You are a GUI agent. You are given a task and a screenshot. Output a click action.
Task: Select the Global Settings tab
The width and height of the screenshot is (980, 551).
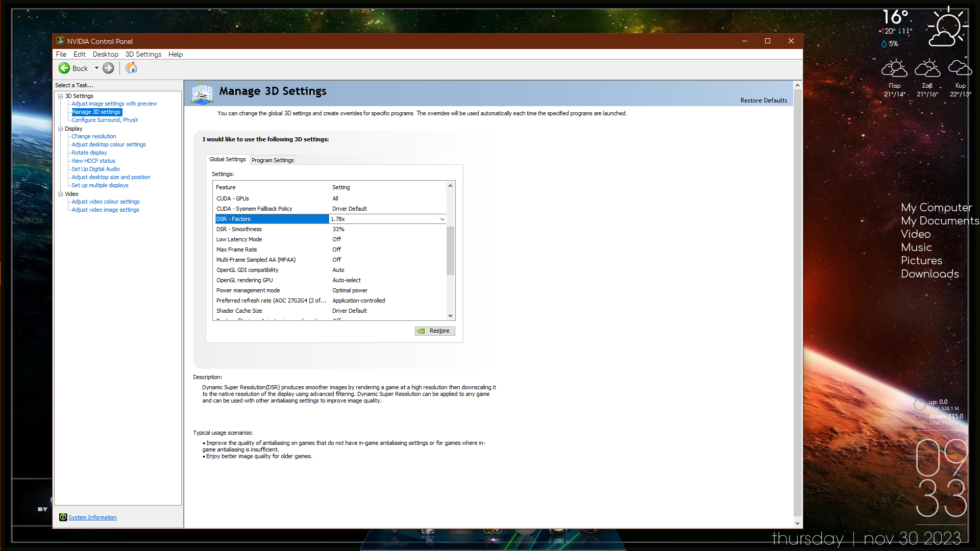click(228, 159)
